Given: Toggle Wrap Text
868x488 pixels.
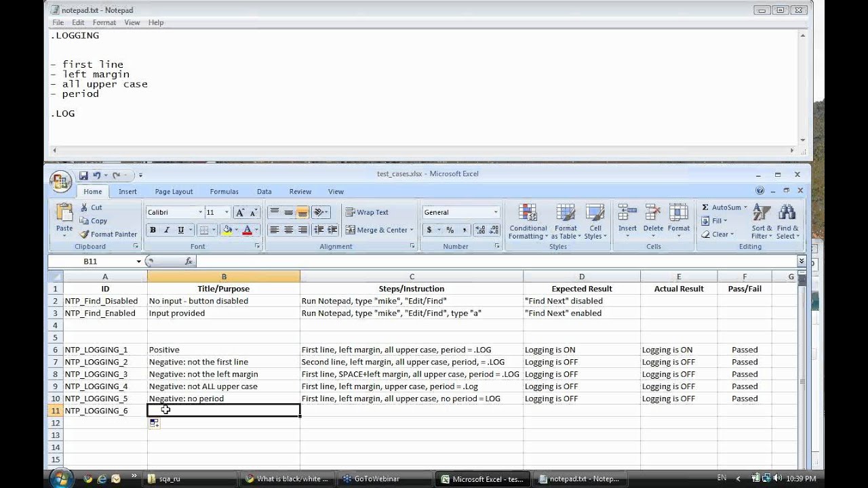Looking at the screenshot, I should tap(367, 212).
